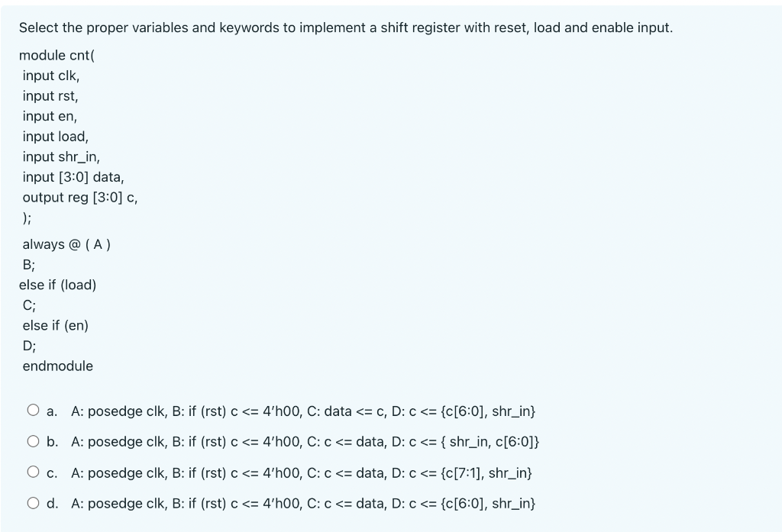Click the output reg [3:0] c line

tap(79, 198)
